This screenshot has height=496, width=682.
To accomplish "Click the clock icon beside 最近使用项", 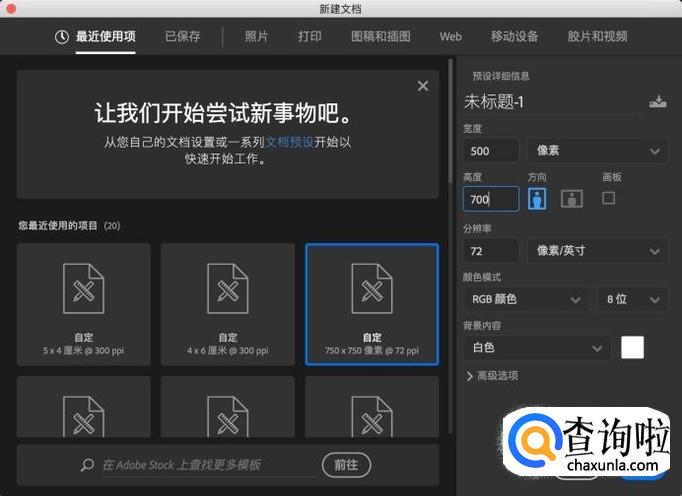I will pos(62,37).
